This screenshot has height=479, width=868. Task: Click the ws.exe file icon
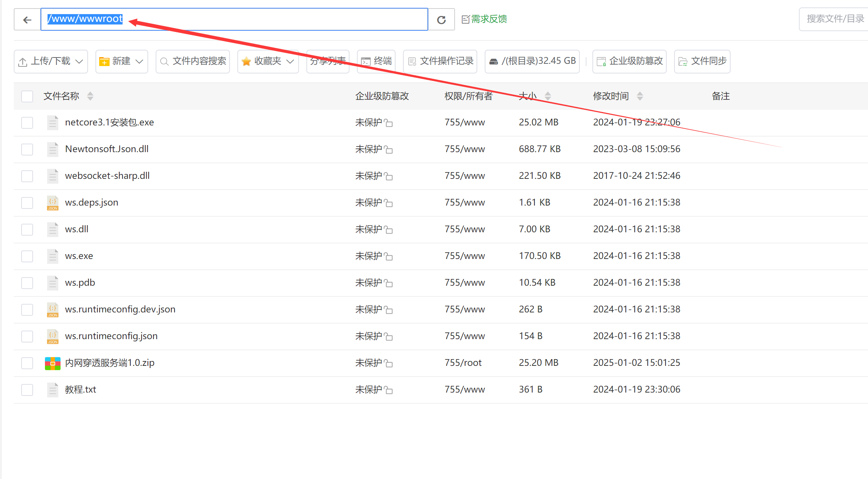click(x=53, y=256)
